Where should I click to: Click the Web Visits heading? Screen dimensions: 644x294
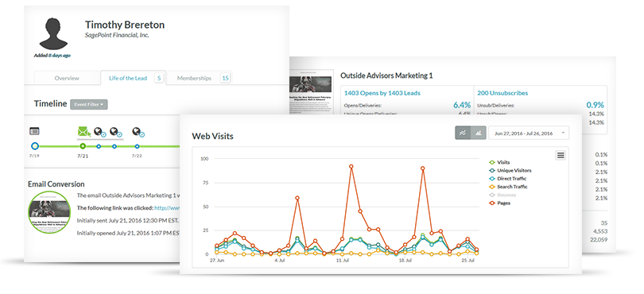coord(212,136)
